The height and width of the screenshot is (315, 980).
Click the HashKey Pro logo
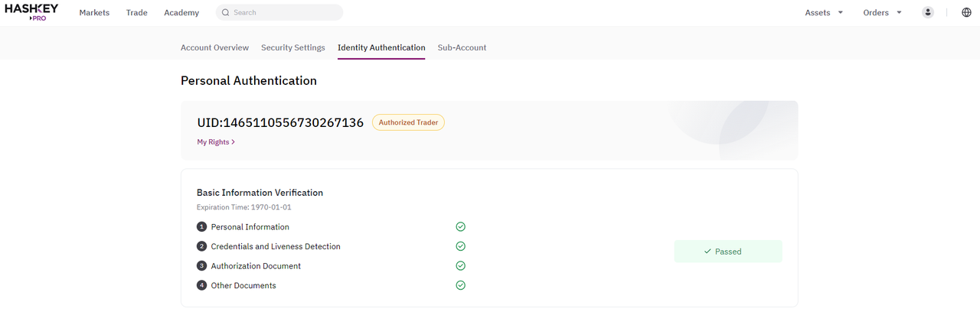pyautogui.click(x=31, y=12)
